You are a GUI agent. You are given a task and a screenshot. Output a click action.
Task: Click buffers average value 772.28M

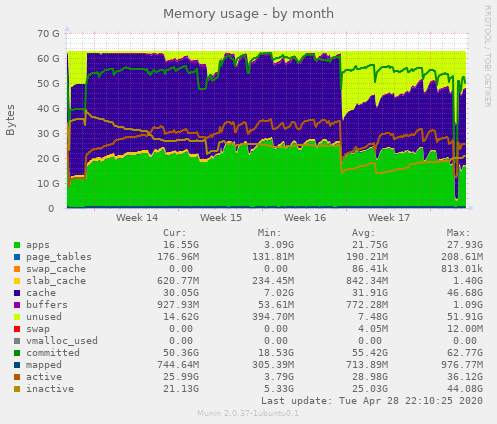pyautogui.click(x=367, y=305)
